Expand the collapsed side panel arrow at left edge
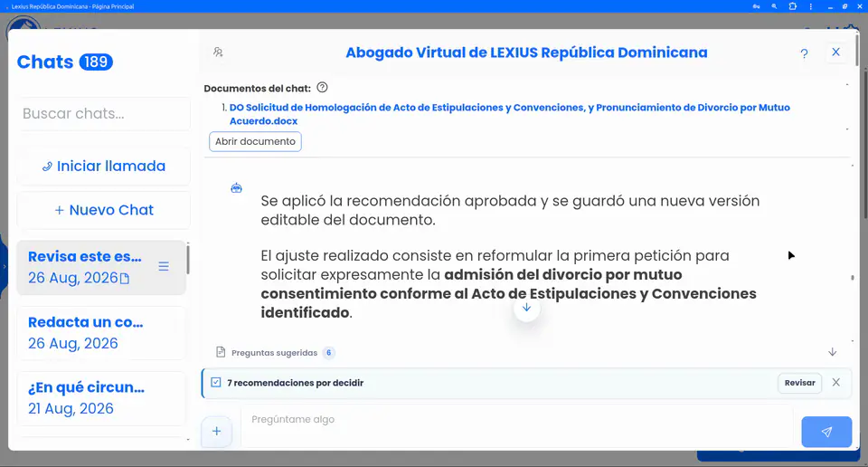The image size is (868, 467). tap(4, 266)
